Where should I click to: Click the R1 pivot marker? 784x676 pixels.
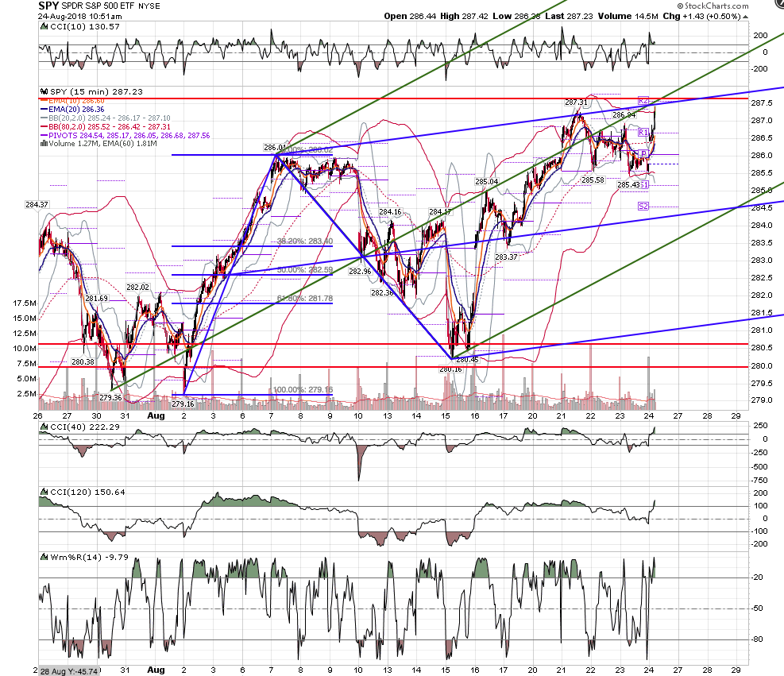643,133
